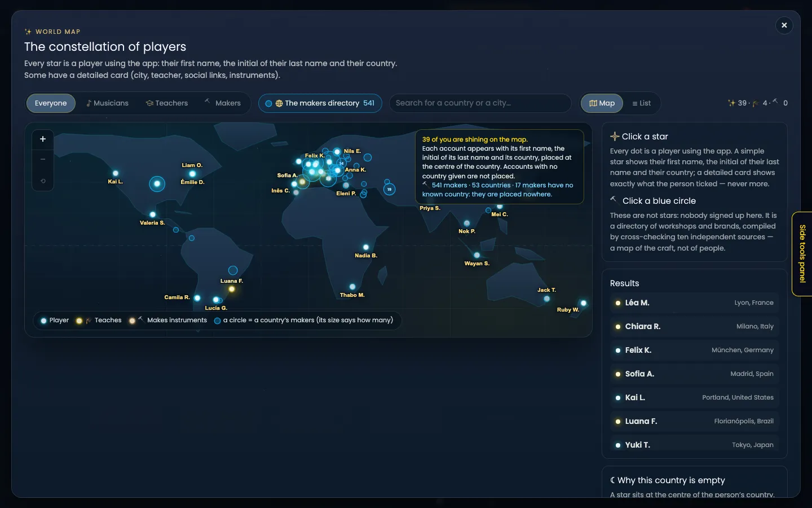Open the Thabo M. star on the map
This screenshot has width=812, height=508.
click(352, 287)
